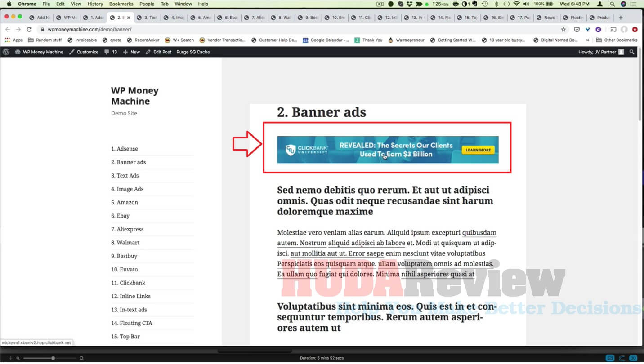Open the Google Calendar bookmark
This screenshot has height=364, width=644.
coord(326,40)
